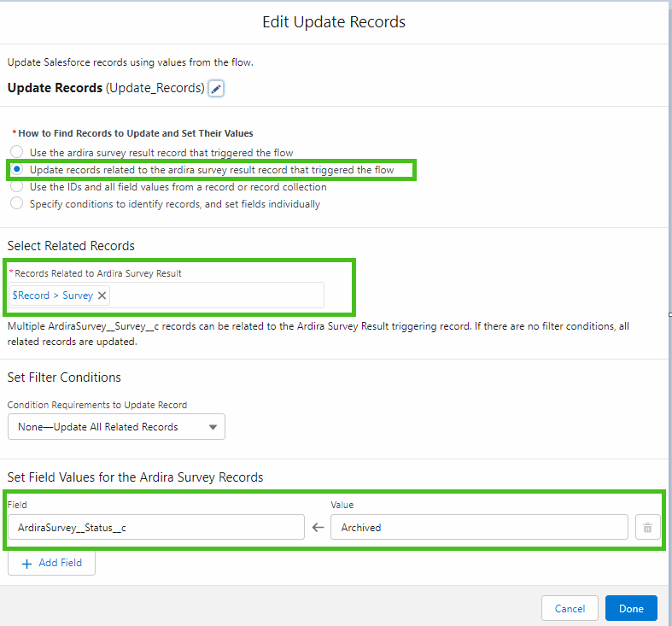The image size is (672, 626).
Task: Click the trash icon to delete field row
Action: pyautogui.click(x=646, y=528)
